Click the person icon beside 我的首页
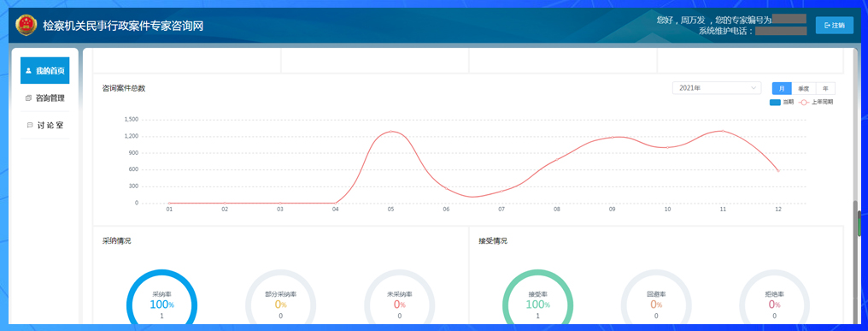Viewport: 868px width, 331px height. pyautogui.click(x=28, y=71)
